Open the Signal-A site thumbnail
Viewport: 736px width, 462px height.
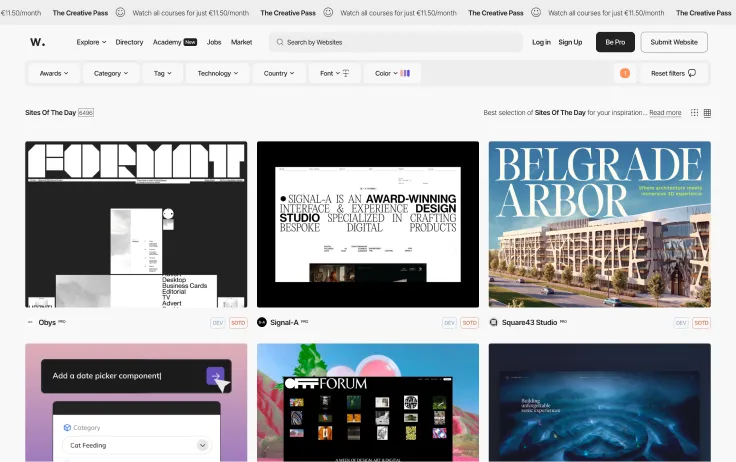click(368, 224)
